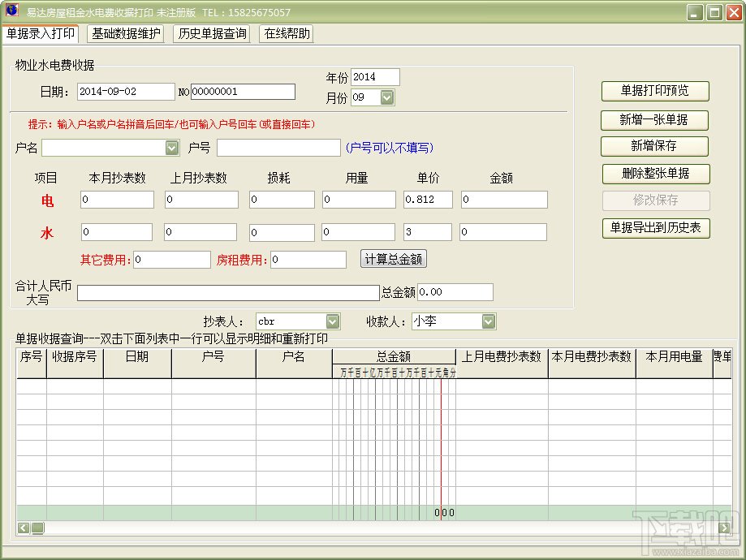
Task: Click the 单据导出到历史表 button
Action: pos(656,228)
